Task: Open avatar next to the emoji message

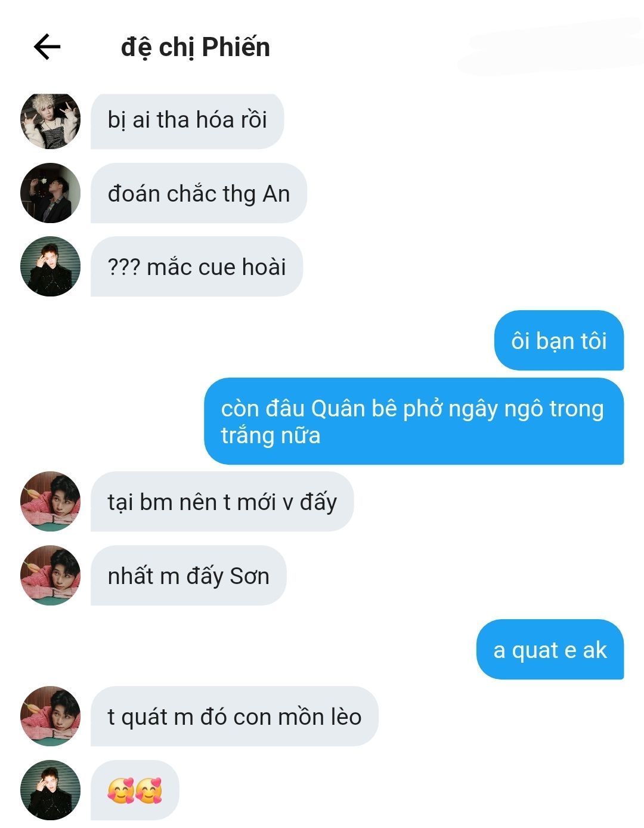Action: click(x=50, y=790)
